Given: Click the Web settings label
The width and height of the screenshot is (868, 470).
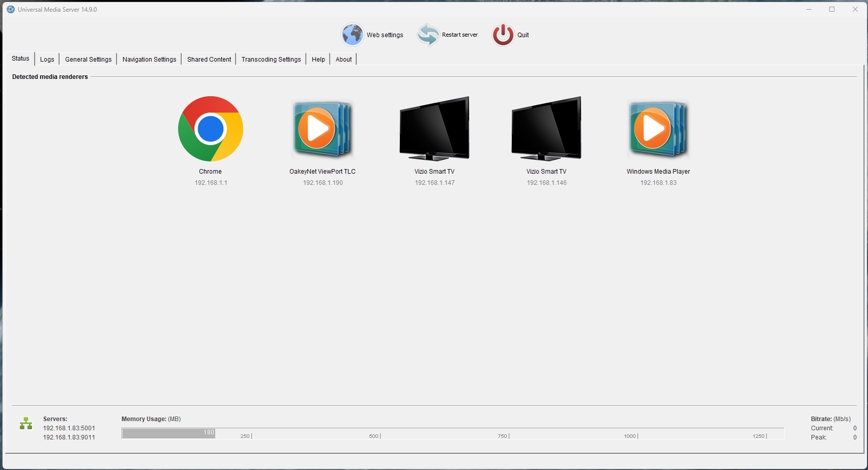Looking at the screenshot, I should tap(385, 35).
